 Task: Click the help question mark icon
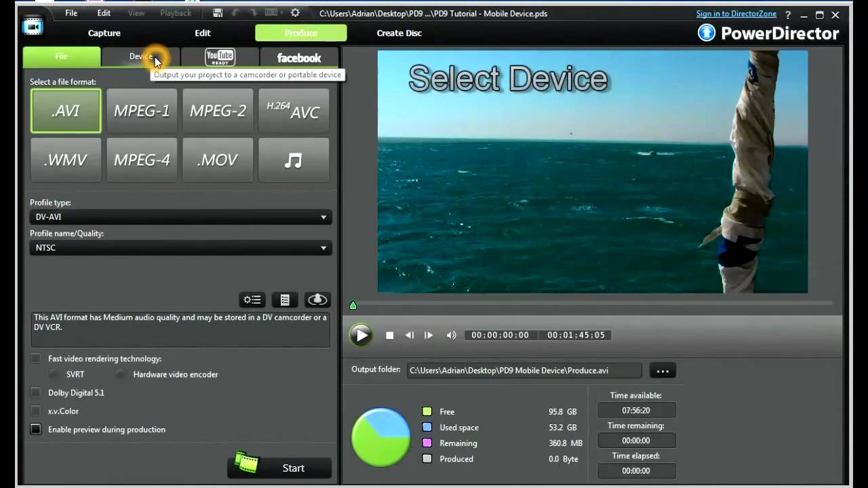[787, 14]
